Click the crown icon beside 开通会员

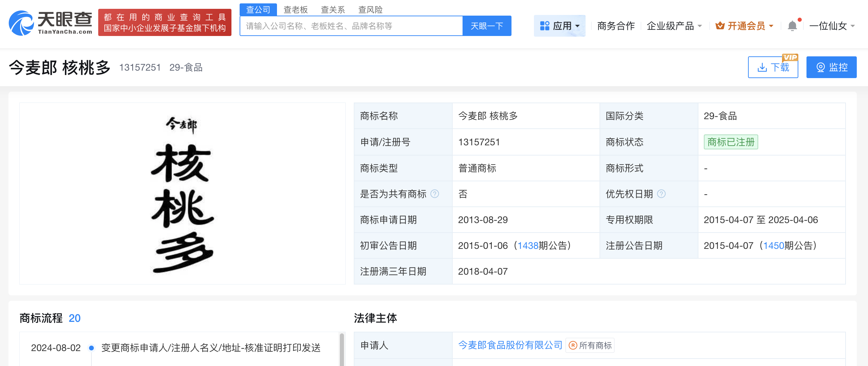[720, 26]
